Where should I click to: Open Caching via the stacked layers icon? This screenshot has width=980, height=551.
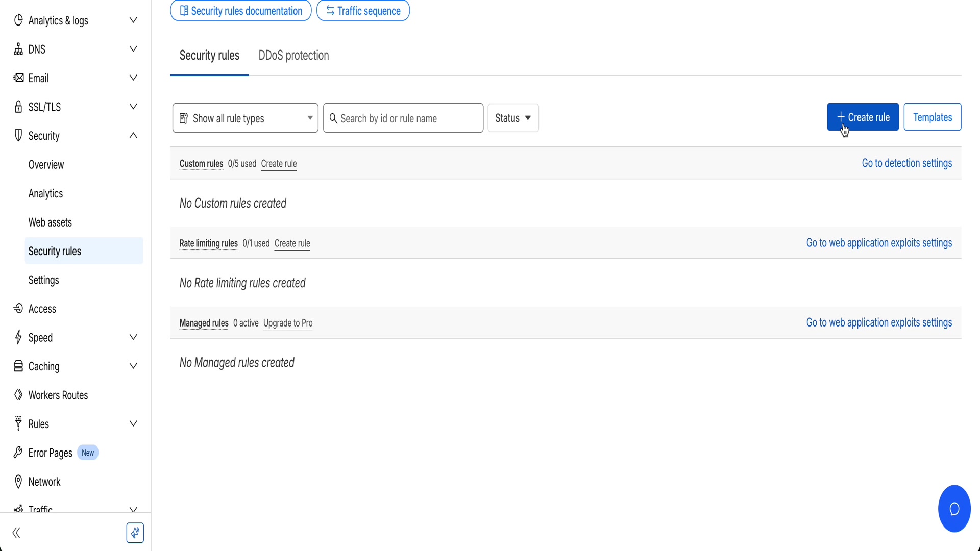(19, 366)
